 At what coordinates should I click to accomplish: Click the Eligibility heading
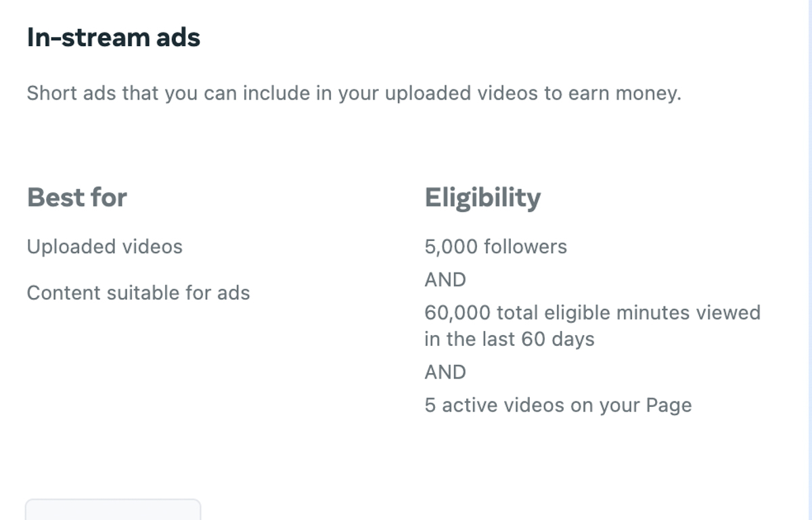pos(482,198)
